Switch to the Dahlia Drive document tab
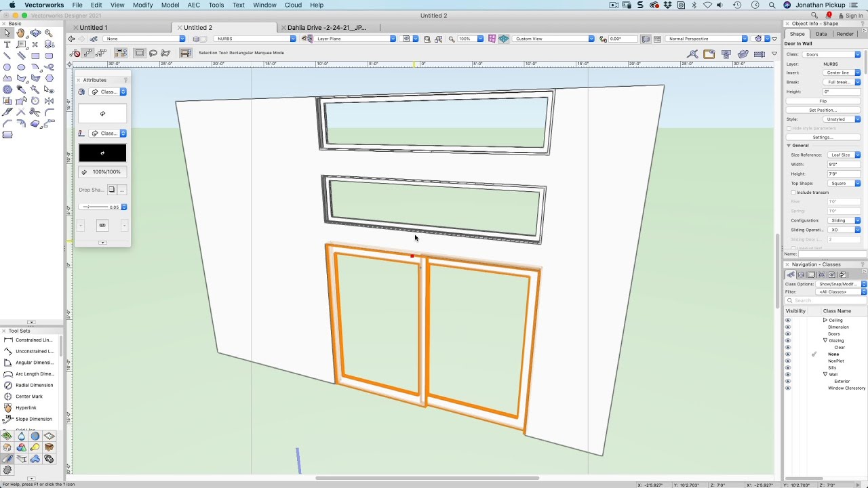Image resolution: width=868 pixels, height=488 pixels. click(326, 28)
